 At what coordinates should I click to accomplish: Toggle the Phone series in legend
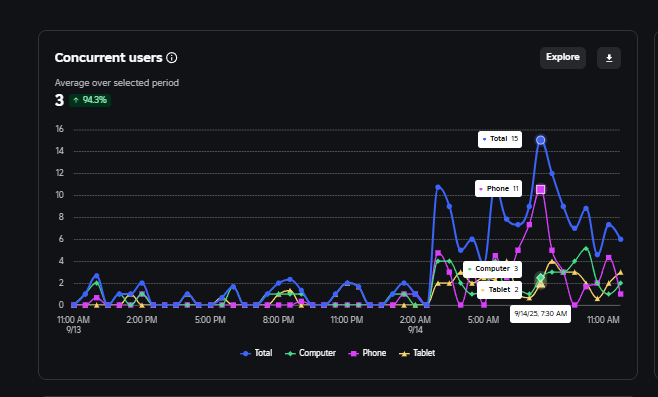click(x=367, y=353)
